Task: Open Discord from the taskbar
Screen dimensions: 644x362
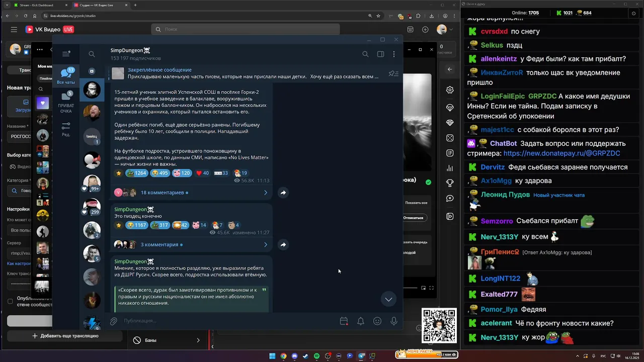Action: (294, 356)
